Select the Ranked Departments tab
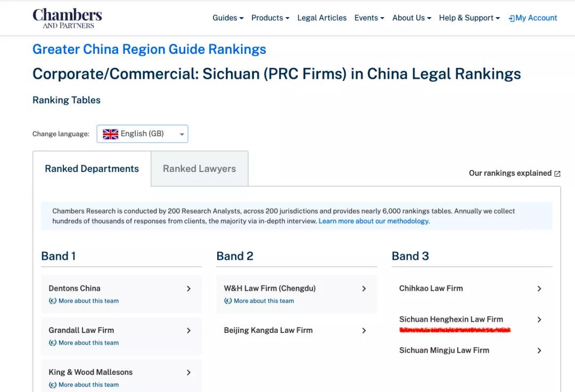Image resolution: width=575 pixels, height=392 pixels. click(x=92, y=169)
